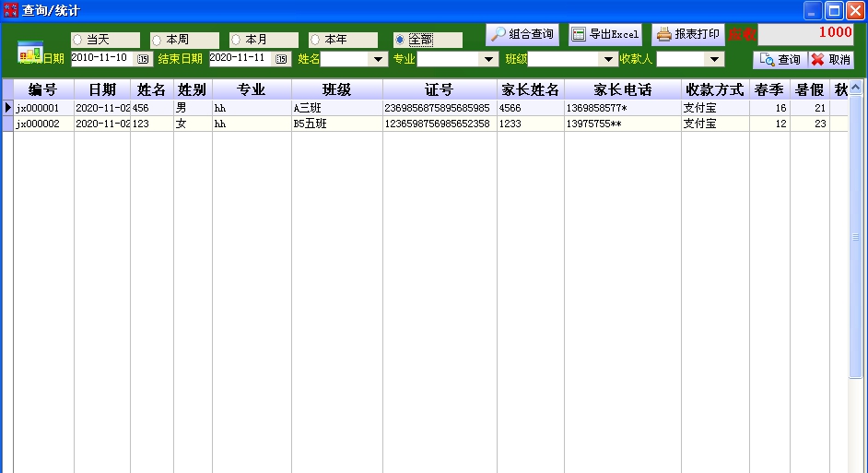Expand the 班级 dropdown list
This screenshot has width=868, height=473.
click(608, 59)
